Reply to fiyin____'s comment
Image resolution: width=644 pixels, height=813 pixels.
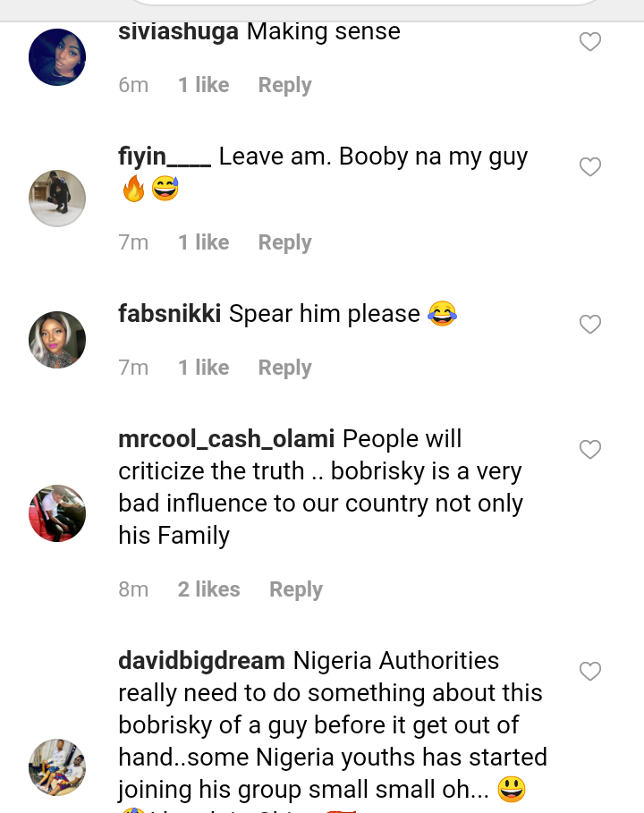pyautogui.click(x=284, y=242)
